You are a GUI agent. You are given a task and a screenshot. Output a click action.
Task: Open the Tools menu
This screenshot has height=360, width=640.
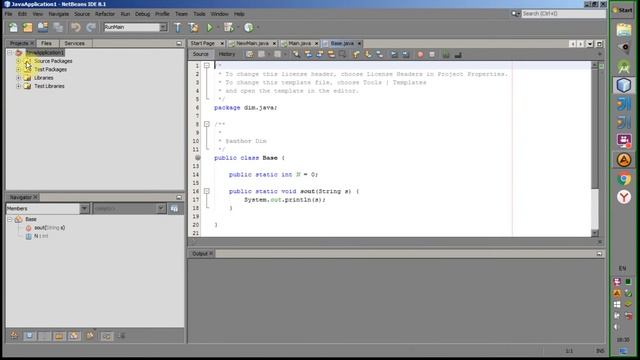click(x=199, y=14)
